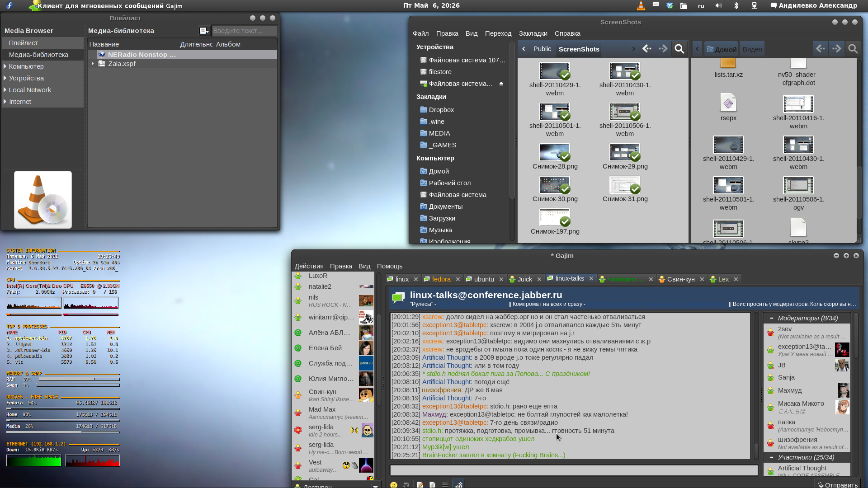Screen dimensions: 868x488
Task: Select contact Елена Бей in Gajim roster
Action: (x=334, y=348)
